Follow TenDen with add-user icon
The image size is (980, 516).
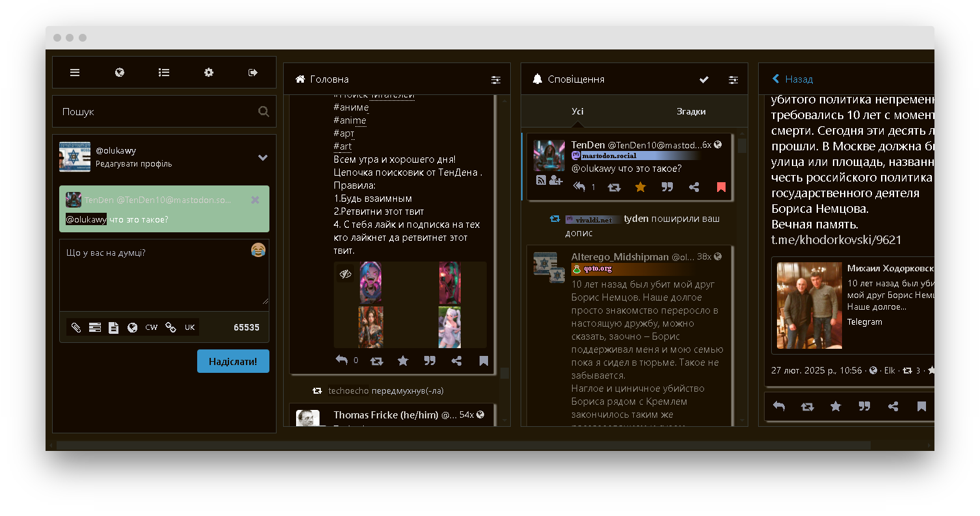tap(556, 180)
